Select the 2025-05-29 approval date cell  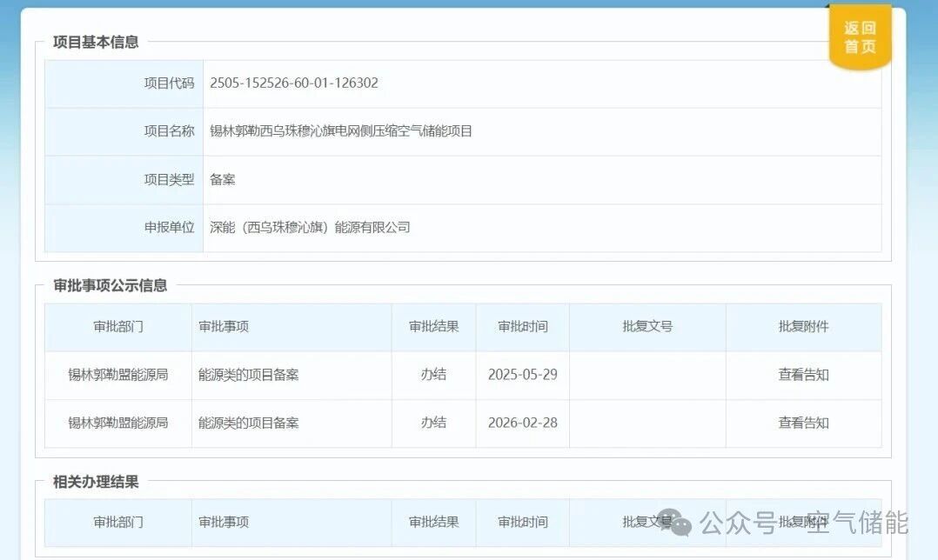click(x=523, y=375)
